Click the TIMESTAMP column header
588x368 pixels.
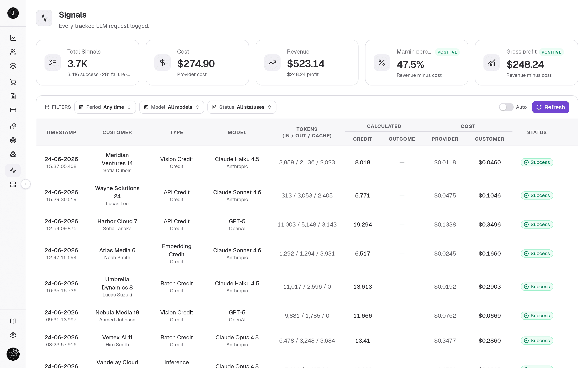[x=61, y=132]
